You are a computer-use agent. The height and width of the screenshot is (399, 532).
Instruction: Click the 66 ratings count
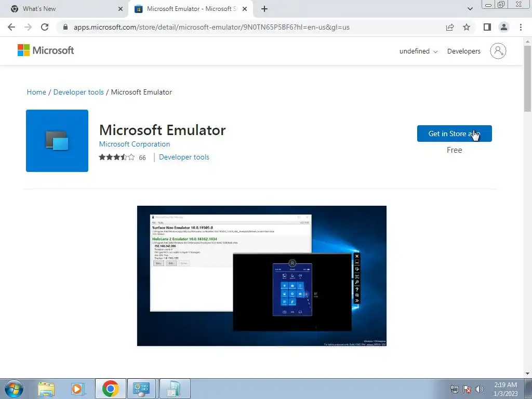point(142,157)
